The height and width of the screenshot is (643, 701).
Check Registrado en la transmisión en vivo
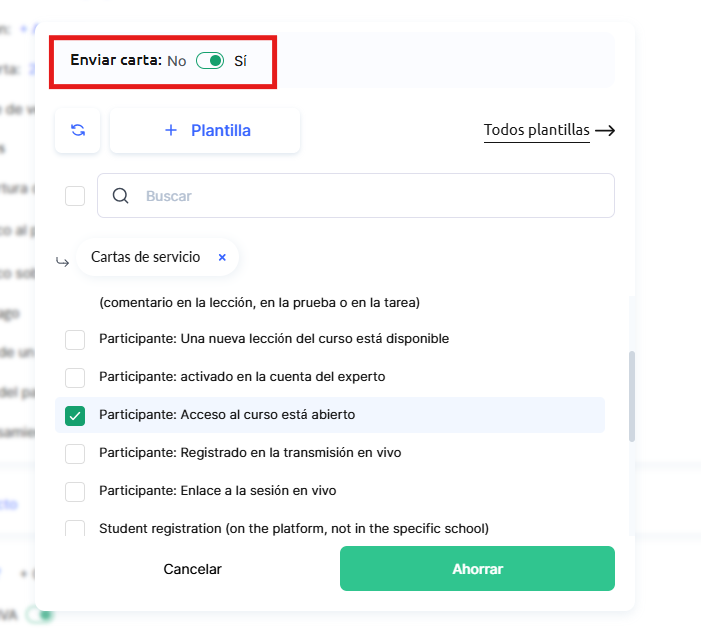click(x=75, y=454)
